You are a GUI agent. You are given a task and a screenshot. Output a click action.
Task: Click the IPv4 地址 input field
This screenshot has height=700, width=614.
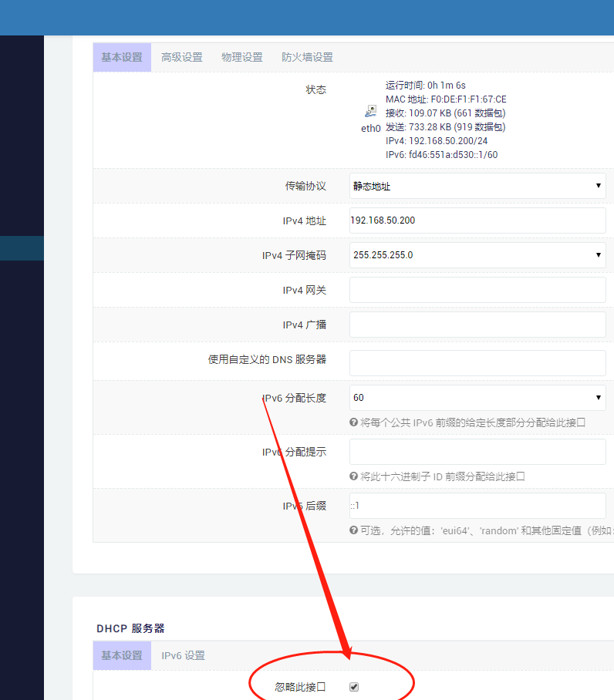tap(477, 220)
